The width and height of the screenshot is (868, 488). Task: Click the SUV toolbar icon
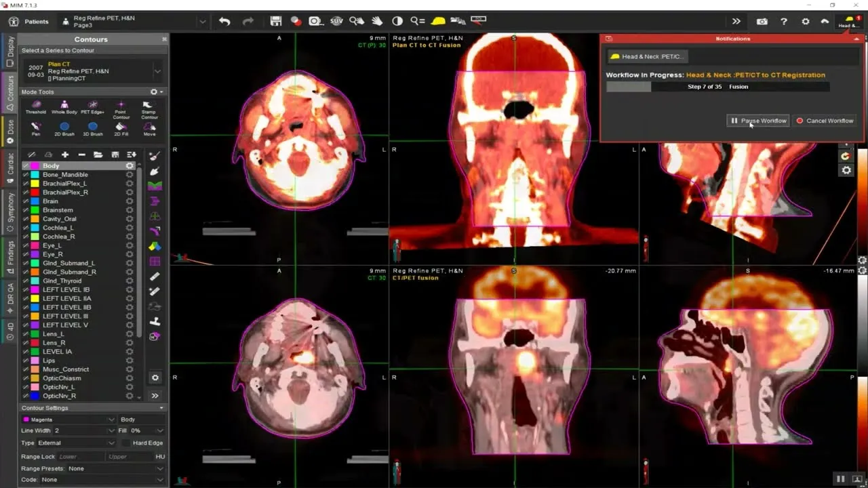tap(336, 21)
